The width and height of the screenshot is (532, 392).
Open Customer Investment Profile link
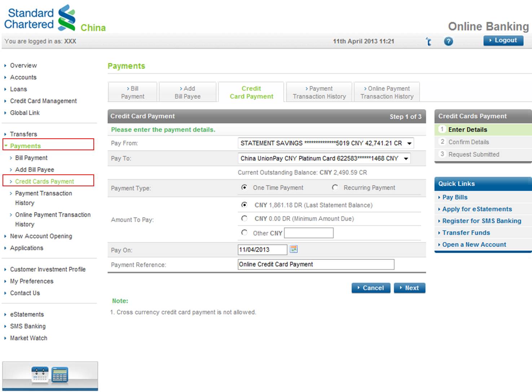[48, 269]
